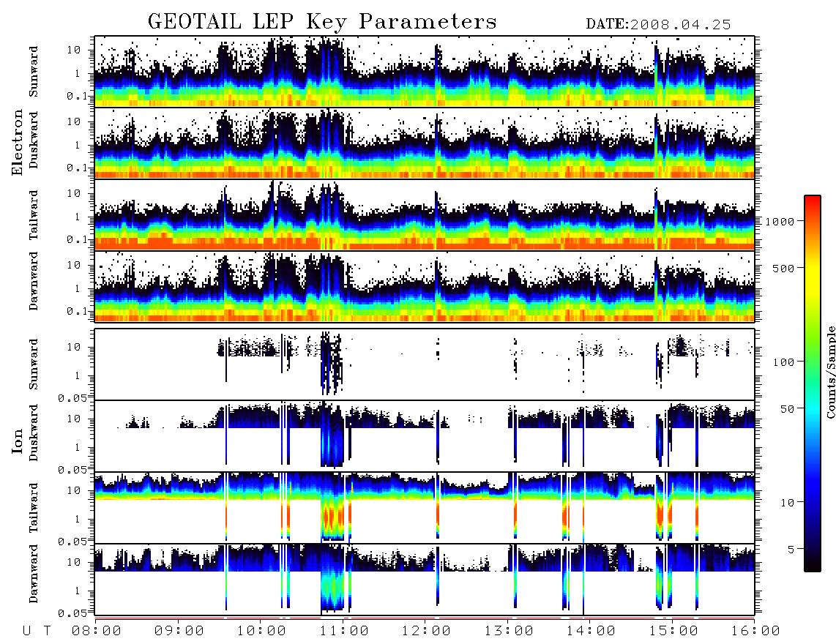Screen dimensions: 836x644
Task: Click the Electron Sunward spectrogram panel
Action: pyautogui.click(x=425, y=72)
